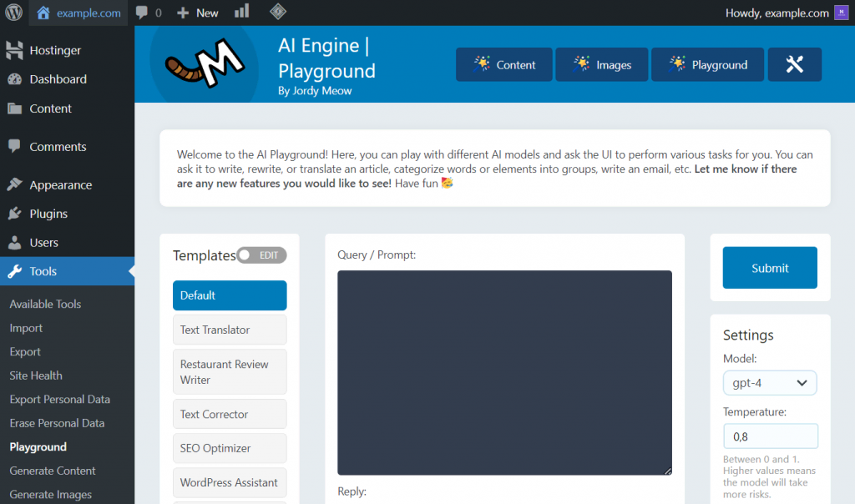
Task: Click inside the Query / Prompt text area
Action: [503, 373]
